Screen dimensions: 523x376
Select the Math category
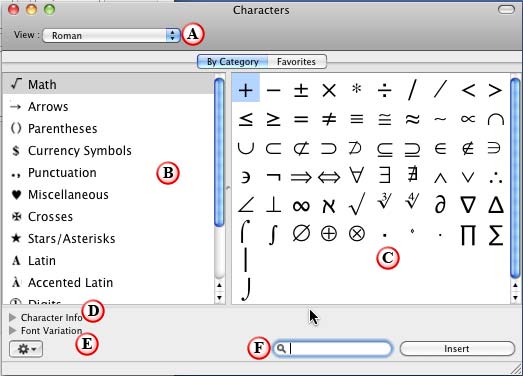pyautogui.click(x=108, y=84)
